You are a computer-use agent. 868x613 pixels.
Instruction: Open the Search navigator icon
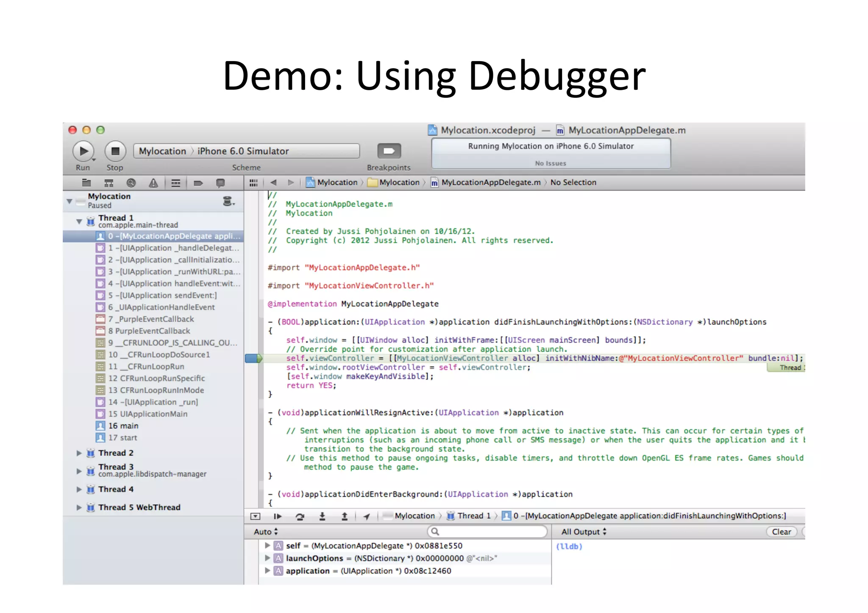click(131, 183)
